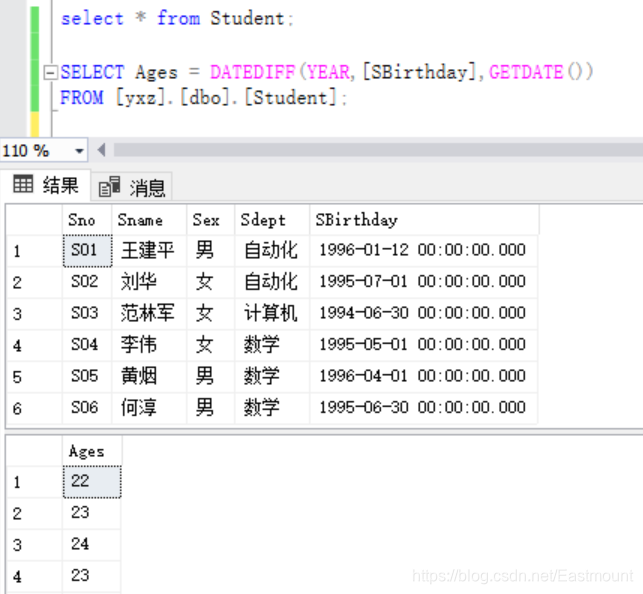643x594 pixels.
Task: Switch to the 结果 tab
Action: click(45, 185)
